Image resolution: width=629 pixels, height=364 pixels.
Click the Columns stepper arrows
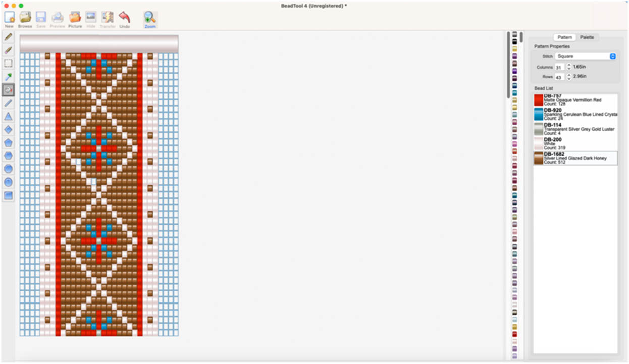click(569, 67)
